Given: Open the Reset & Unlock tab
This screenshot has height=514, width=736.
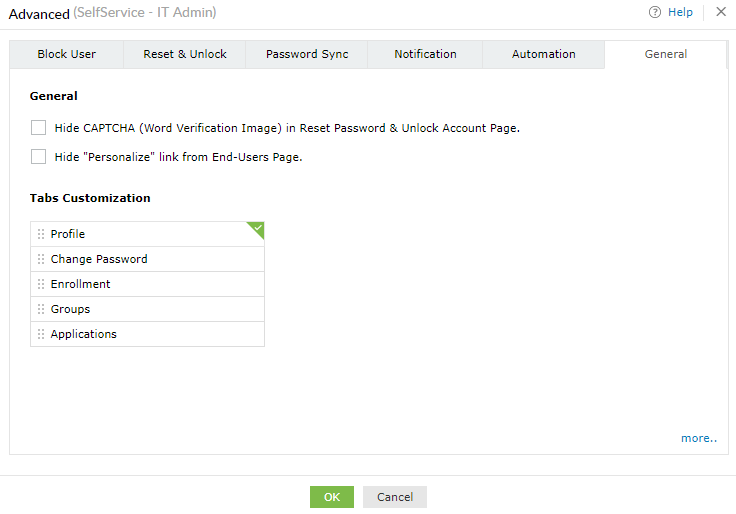Looking at the screenshot, I should click(x=185, y=54).
